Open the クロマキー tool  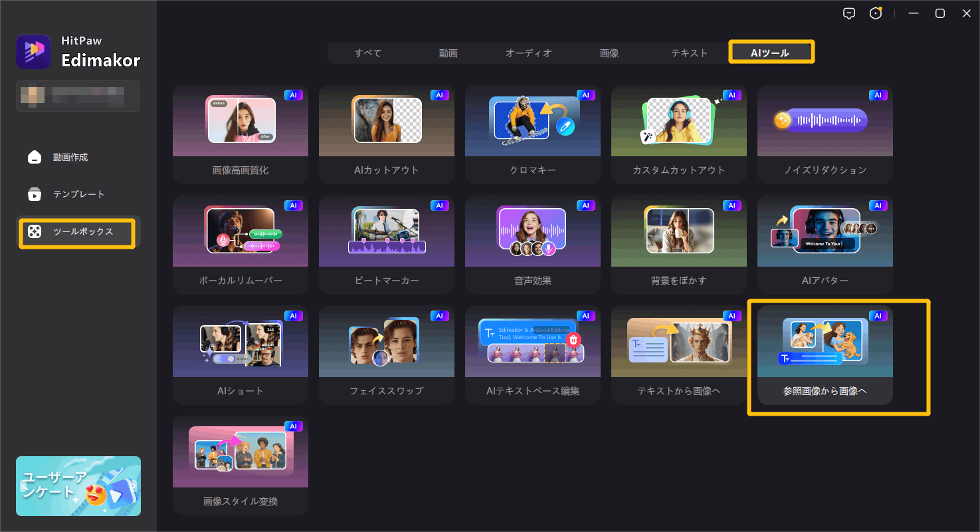[x=532, y=134]
